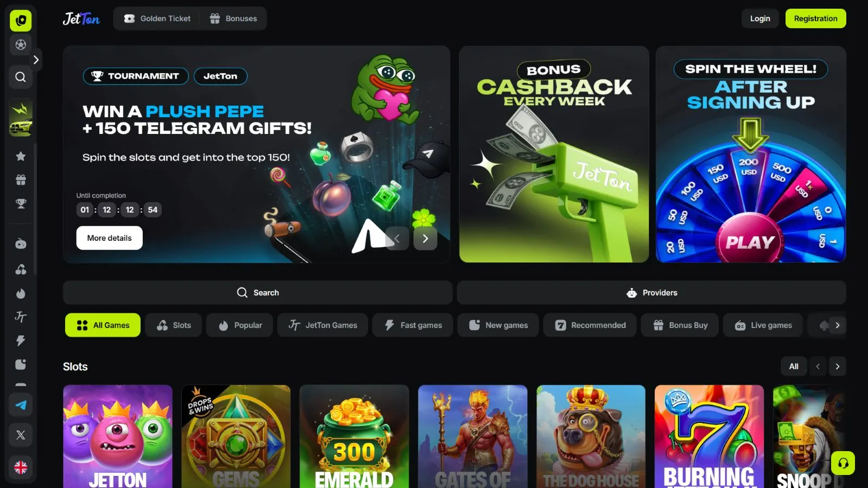Click the sidebar search magnifier icon

21,77
